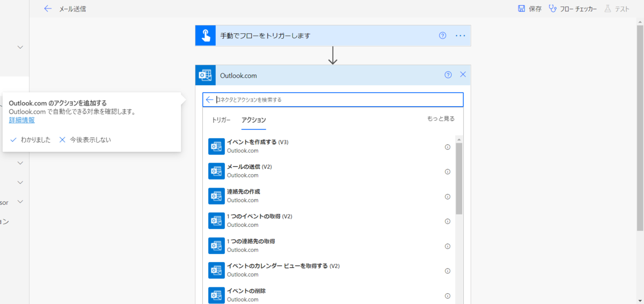Select イベントを作成する (V3) action
The height and width of the screenshot is (304, 644).
329,146
